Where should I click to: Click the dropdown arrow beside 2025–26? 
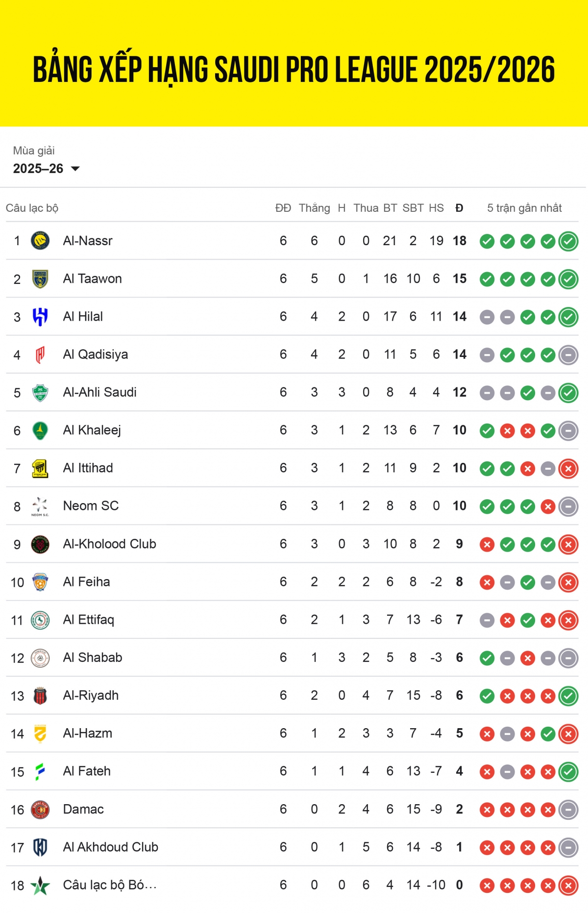(75, 169)
